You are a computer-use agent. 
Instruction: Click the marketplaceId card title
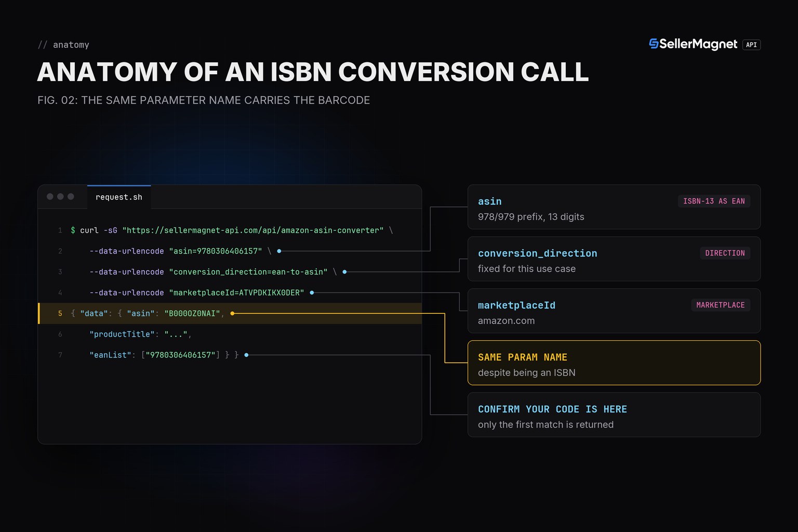coord(517,305)
